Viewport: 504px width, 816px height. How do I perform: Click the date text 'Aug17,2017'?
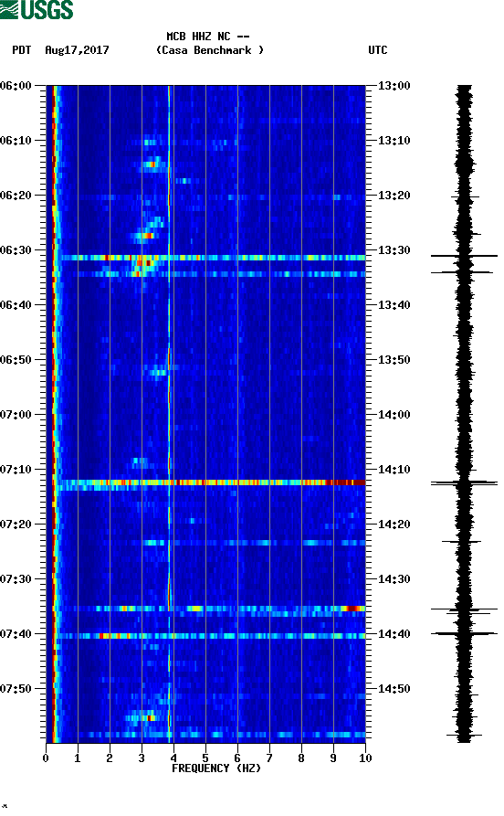[77, 50]
